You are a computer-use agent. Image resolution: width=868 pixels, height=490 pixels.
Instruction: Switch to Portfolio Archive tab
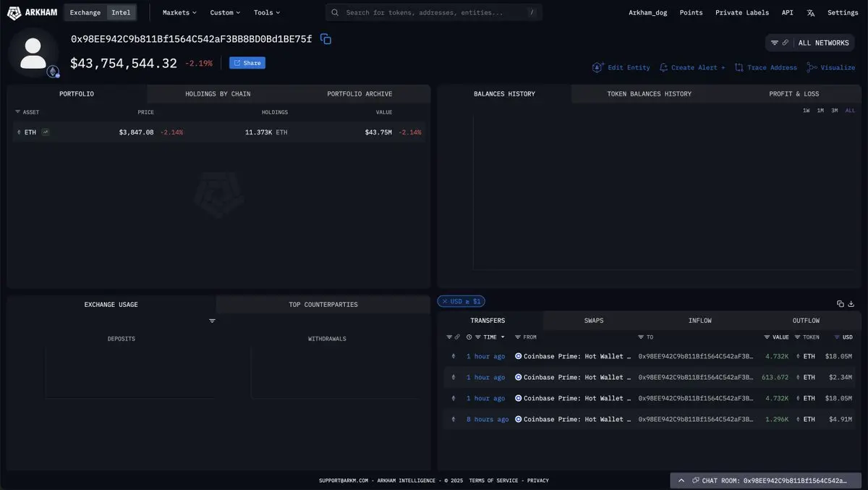point(359,94)
